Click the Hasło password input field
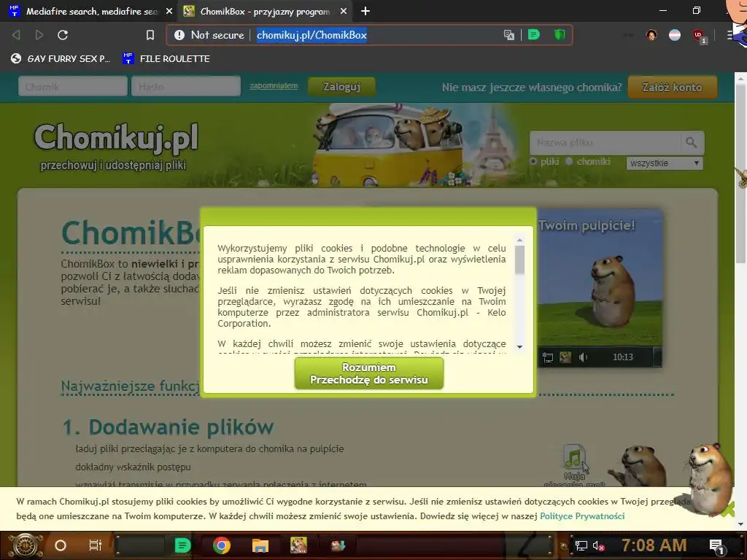 (186, 87)
